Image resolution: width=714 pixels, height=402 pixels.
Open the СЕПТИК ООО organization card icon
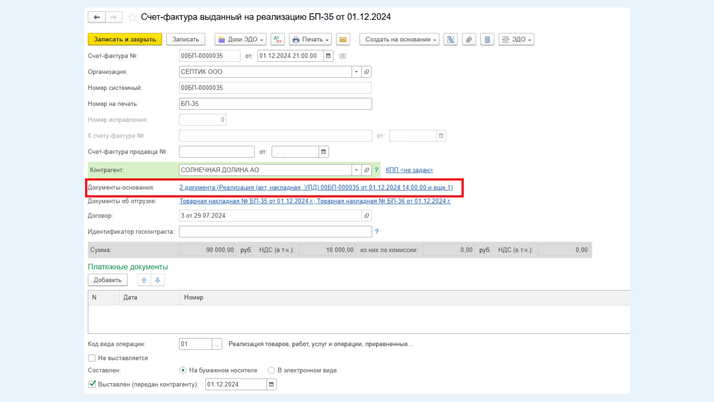pyautogui.click(x=367, y=72)
